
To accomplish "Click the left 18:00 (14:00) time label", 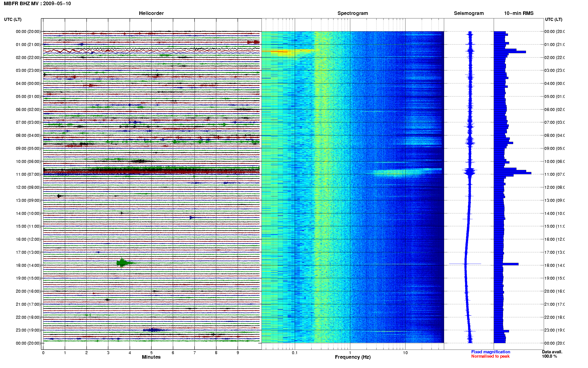I will pos(28,265).
